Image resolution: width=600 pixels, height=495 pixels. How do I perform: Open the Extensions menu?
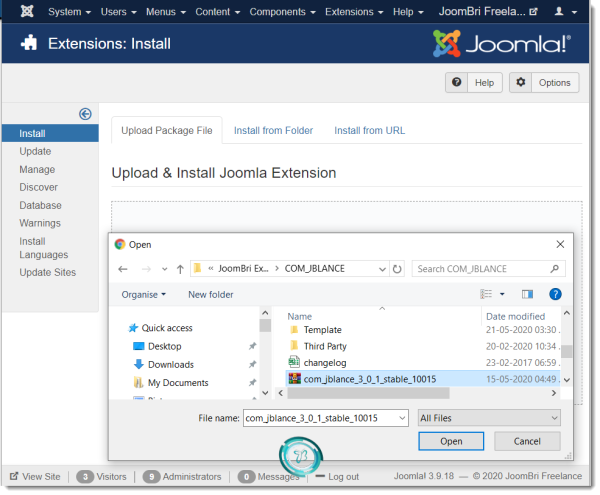click(354, 12)
